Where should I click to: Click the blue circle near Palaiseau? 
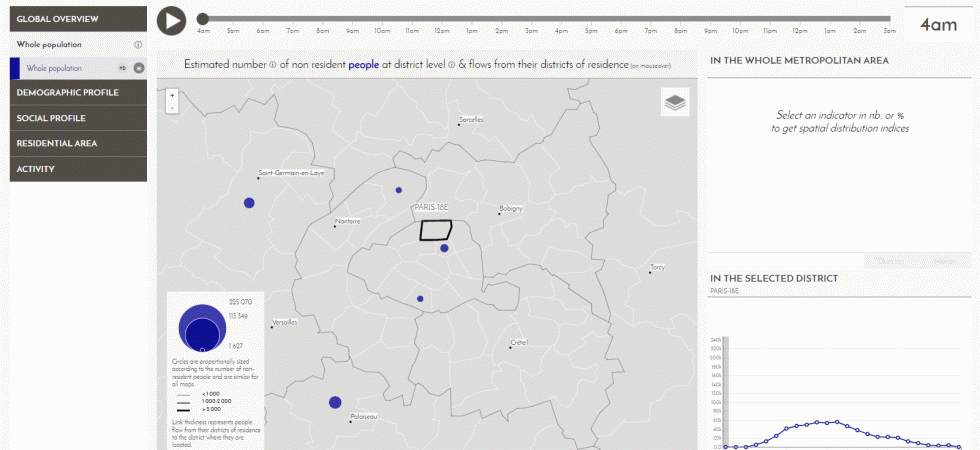click(335, 403)
